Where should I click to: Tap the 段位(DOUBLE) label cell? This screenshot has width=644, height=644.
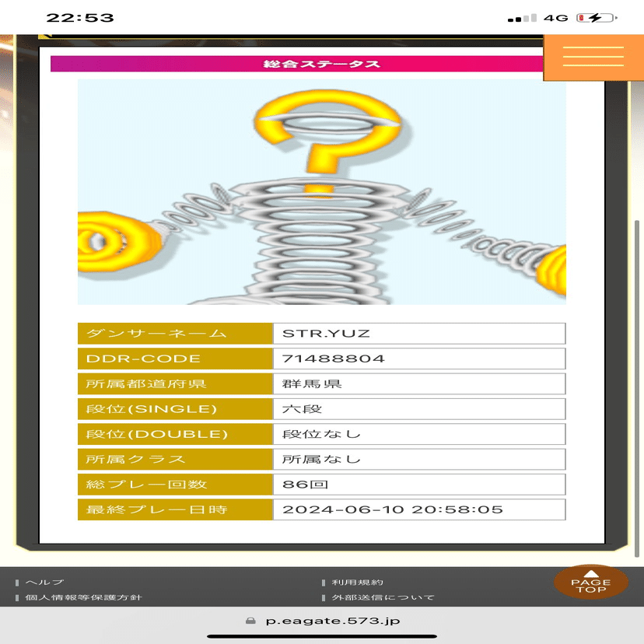pyautogui.click(x=175, y=434)
